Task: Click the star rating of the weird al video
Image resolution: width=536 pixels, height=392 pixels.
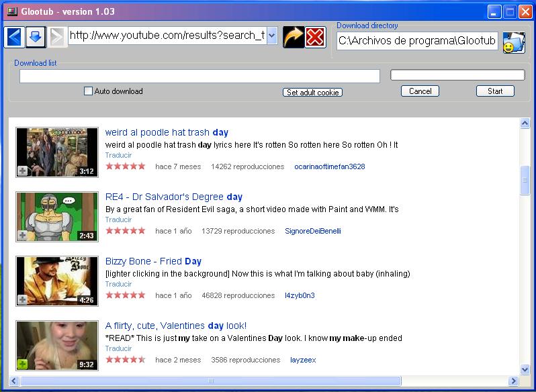Action: tap(126, 166)
